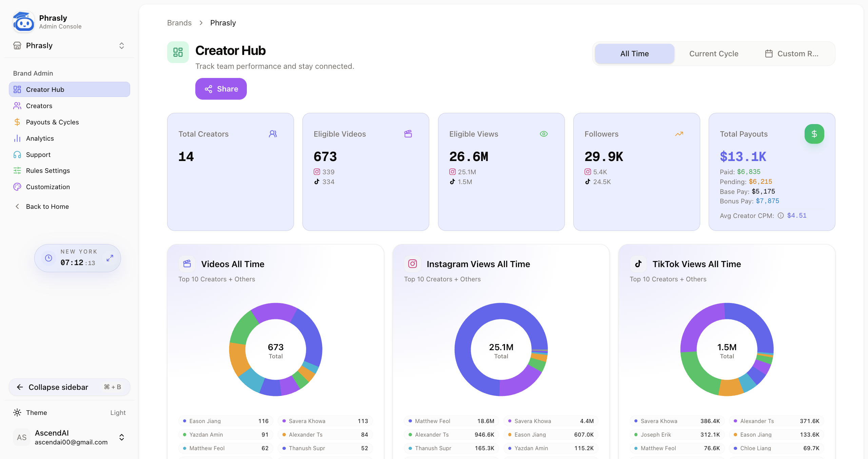Click purple segment of Videos donut chart
Screen dimensions: 868x459
coord(274,311)
